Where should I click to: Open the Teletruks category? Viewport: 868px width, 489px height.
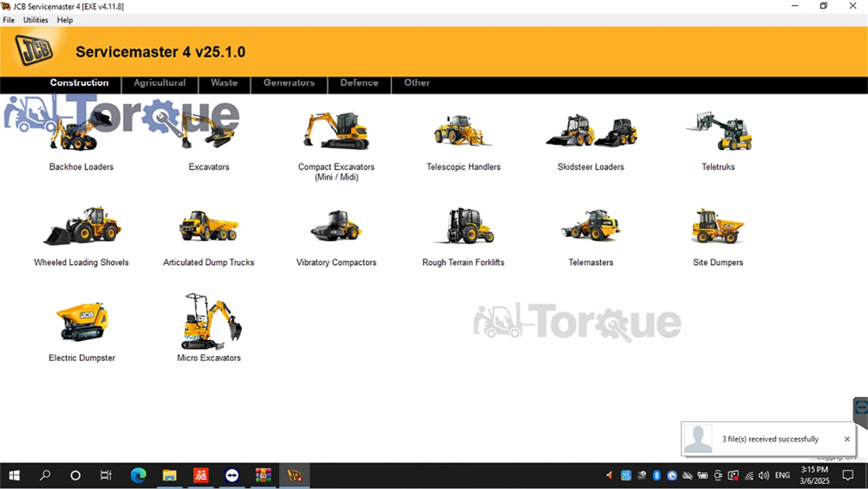point(718,142)
